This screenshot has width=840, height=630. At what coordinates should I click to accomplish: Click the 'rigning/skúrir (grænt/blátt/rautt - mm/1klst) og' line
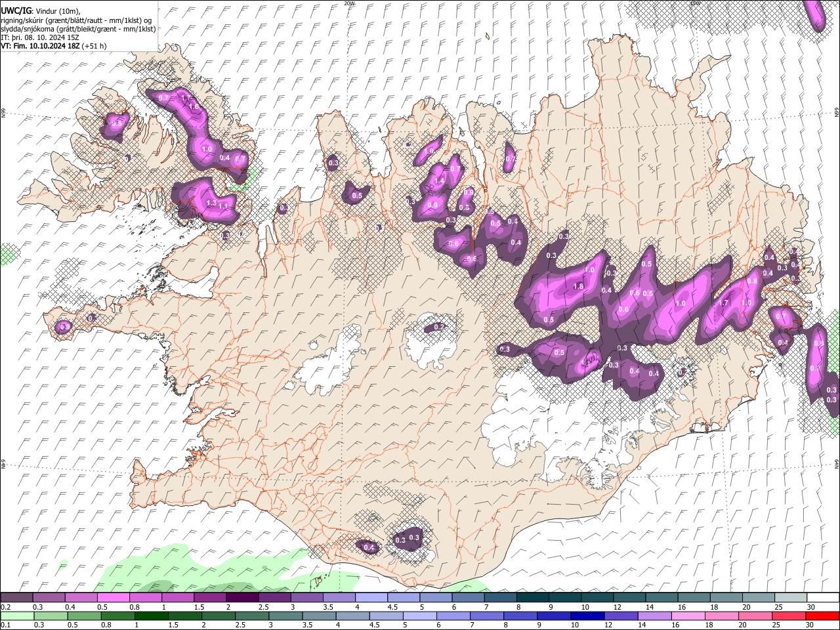pos(75,20)
